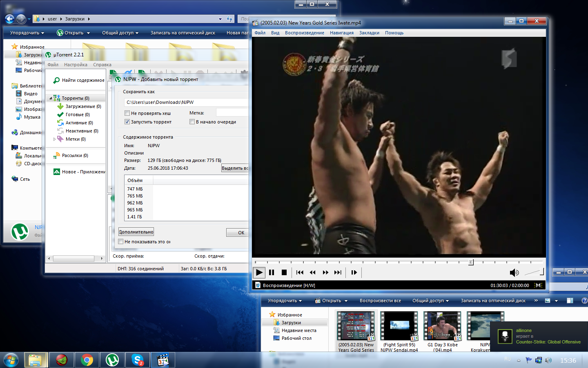
Task: Expand the 'Метки' tree node
Action: pos(54,139)
